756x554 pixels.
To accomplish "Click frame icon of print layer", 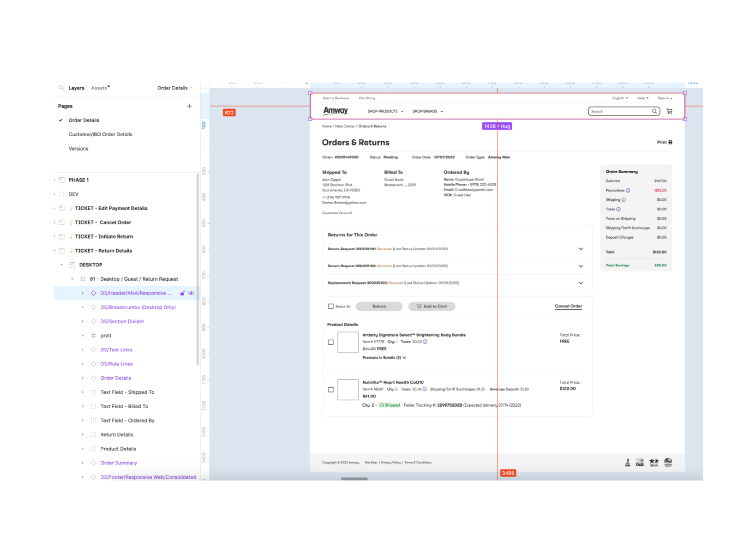I will 93,336.
